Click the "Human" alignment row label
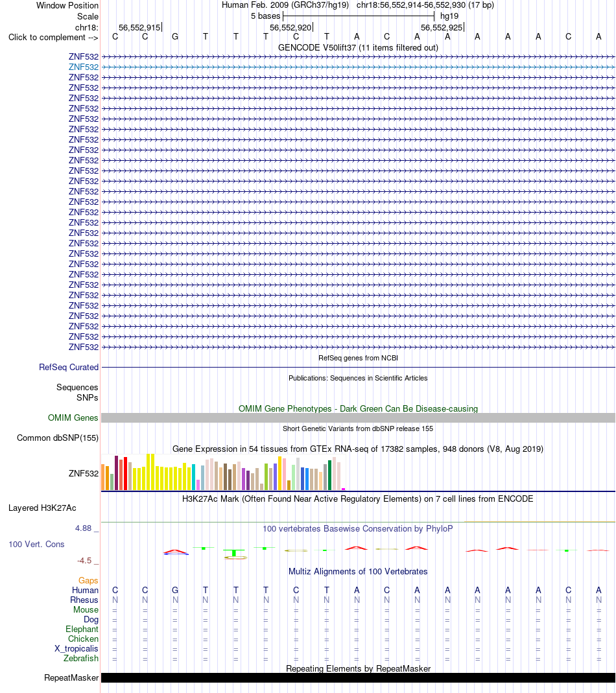 coord(85,590)
